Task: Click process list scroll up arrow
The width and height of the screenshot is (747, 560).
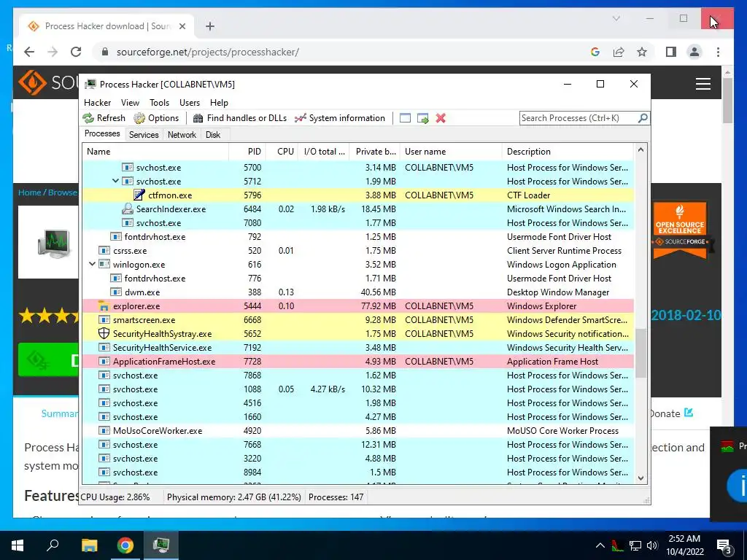Action: coord(640,150)
